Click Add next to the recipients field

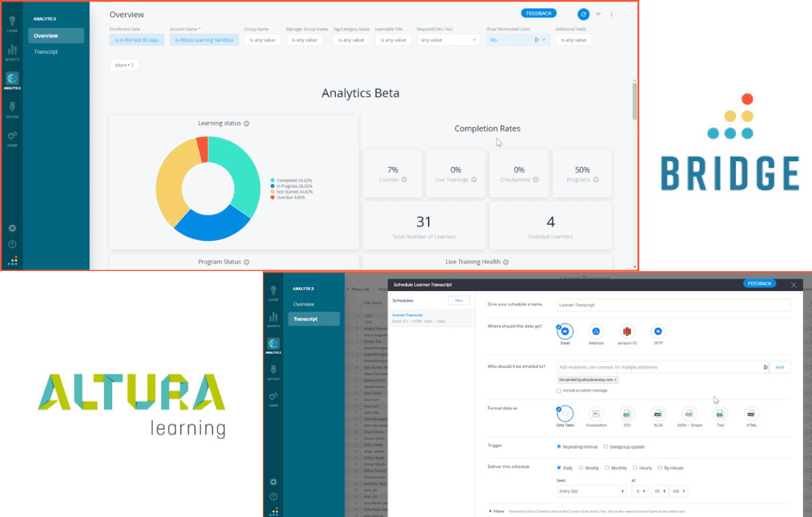pyautogui.click(x=780, y=367)
